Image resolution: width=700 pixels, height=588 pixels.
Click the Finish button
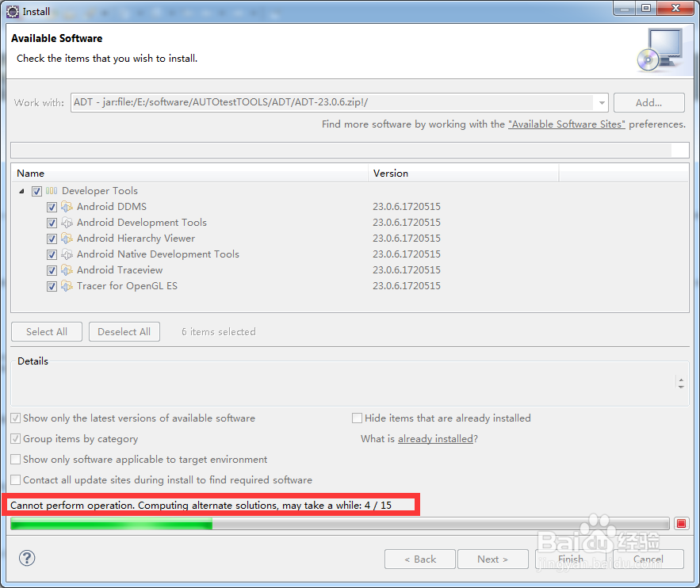(x=571, y=559)
